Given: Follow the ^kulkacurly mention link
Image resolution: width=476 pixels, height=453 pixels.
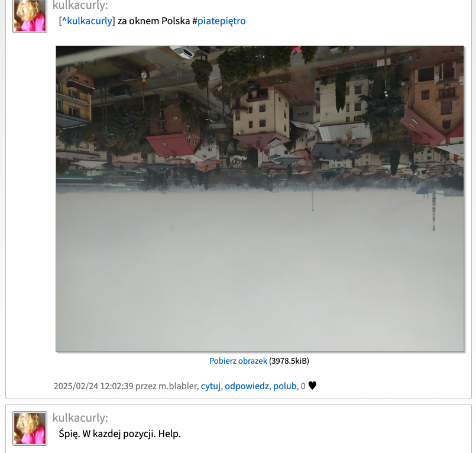Looking at the screenshot, I should (87, 21).
